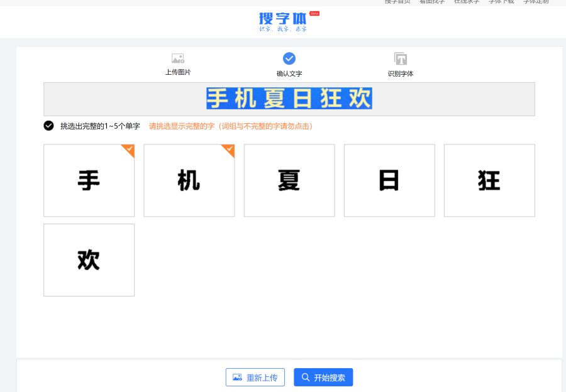Open 看图找字 in top navigation
The width and height of the screenshot is (566, 392).
(432, 2)
